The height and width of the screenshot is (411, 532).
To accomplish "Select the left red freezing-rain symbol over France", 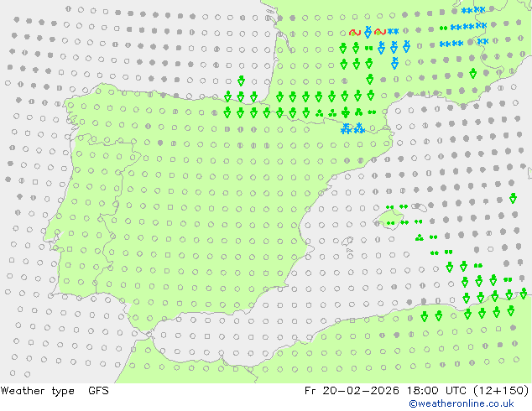I will 355,33.
